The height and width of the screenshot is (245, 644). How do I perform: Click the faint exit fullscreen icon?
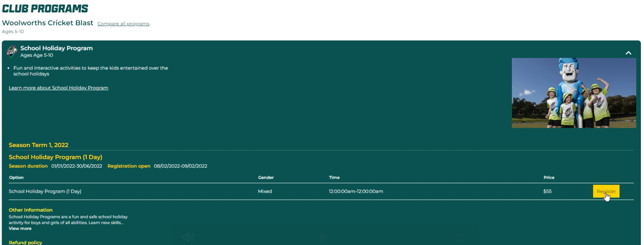(461, 237)
